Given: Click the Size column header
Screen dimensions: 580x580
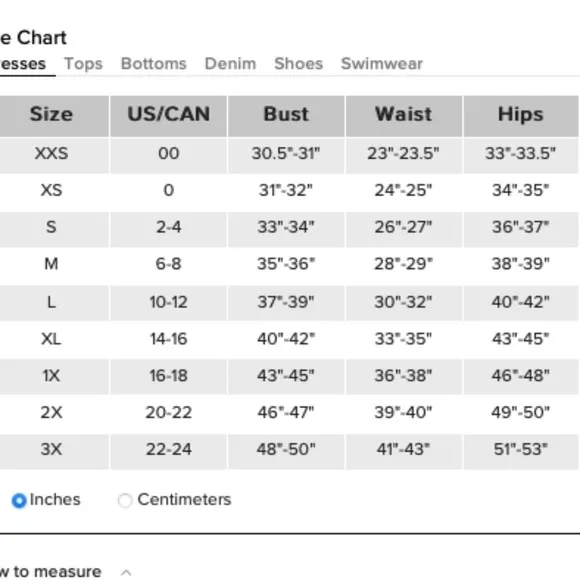Looking at the screenshot, I should pyautogui.click(x=51, y=116).
